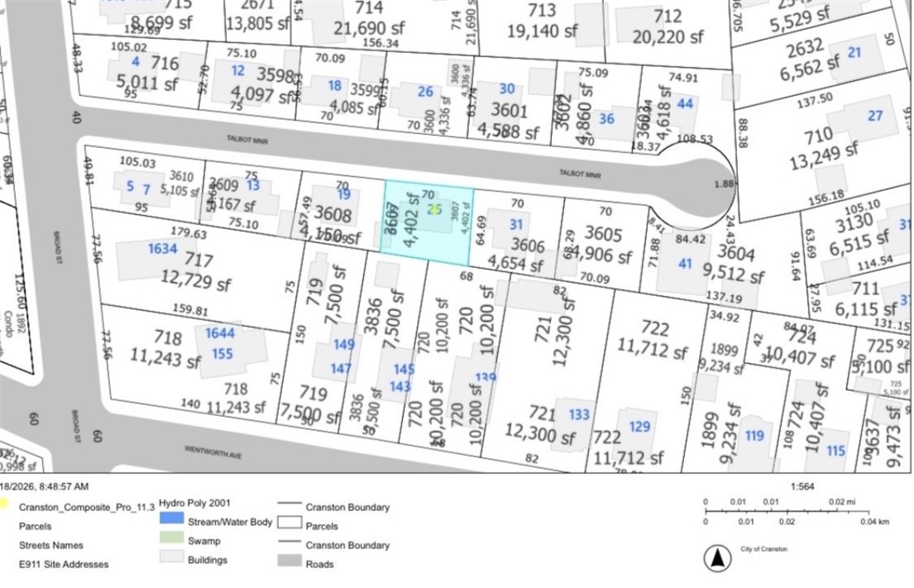The image size is (914, 588).
Task: Click address number 41 on parcel 3604
Action: pyautogui.click(x=685, y=264)
